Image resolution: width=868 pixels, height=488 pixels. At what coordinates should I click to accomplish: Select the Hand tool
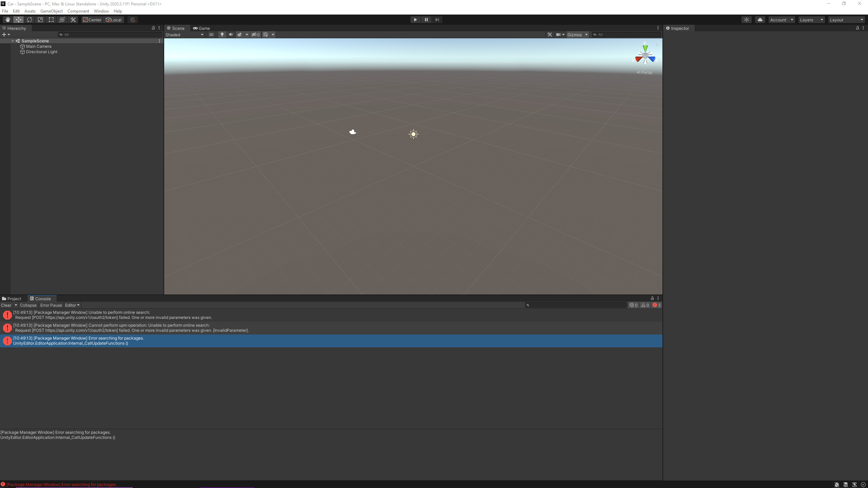tap(7, 20)
